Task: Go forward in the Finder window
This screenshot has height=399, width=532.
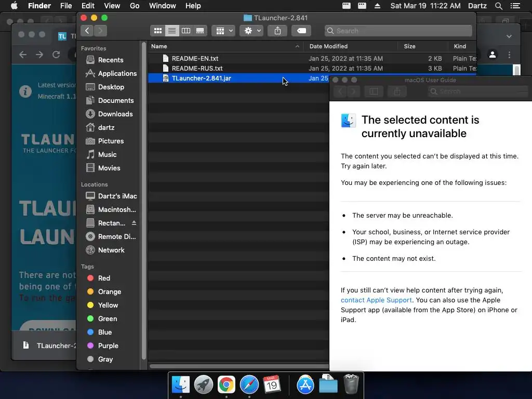Action: pyautogui.click(x=100, y=31)
